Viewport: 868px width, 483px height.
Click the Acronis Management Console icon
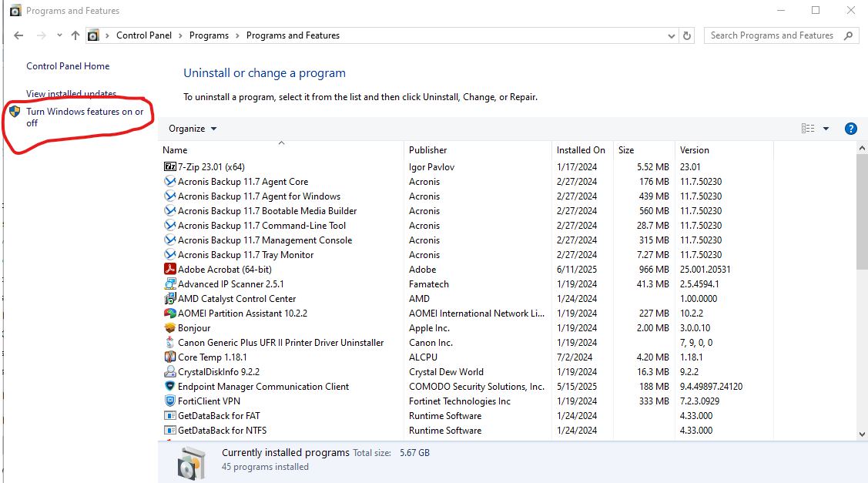click(170, 240)
